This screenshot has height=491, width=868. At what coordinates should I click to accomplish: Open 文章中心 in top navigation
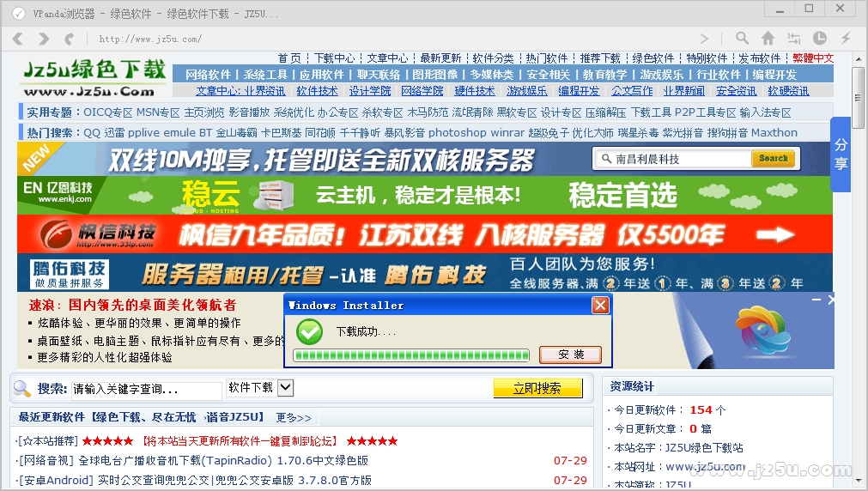387,58
